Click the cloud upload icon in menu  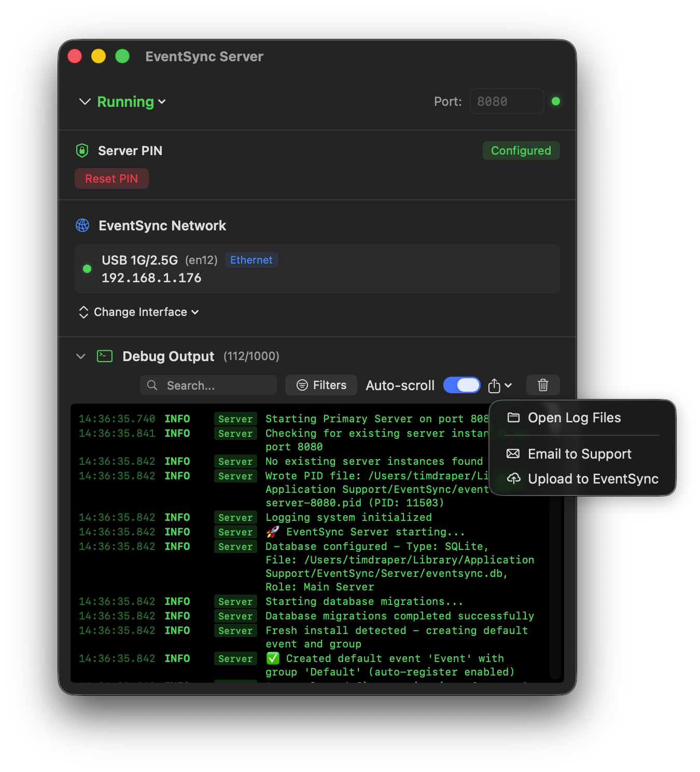pyautogui.click(x=513, y=478)
